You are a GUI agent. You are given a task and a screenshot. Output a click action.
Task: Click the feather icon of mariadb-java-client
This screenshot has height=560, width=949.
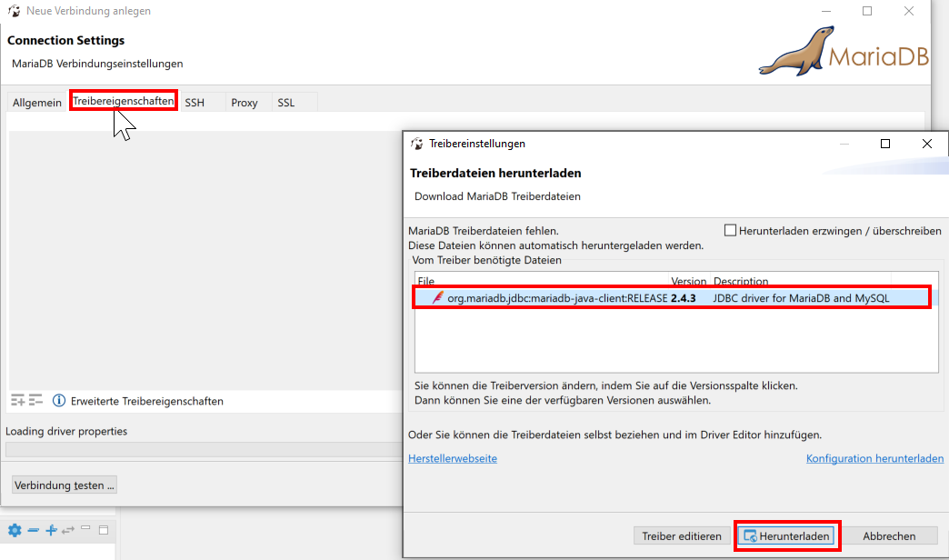[x=438, y=297]
